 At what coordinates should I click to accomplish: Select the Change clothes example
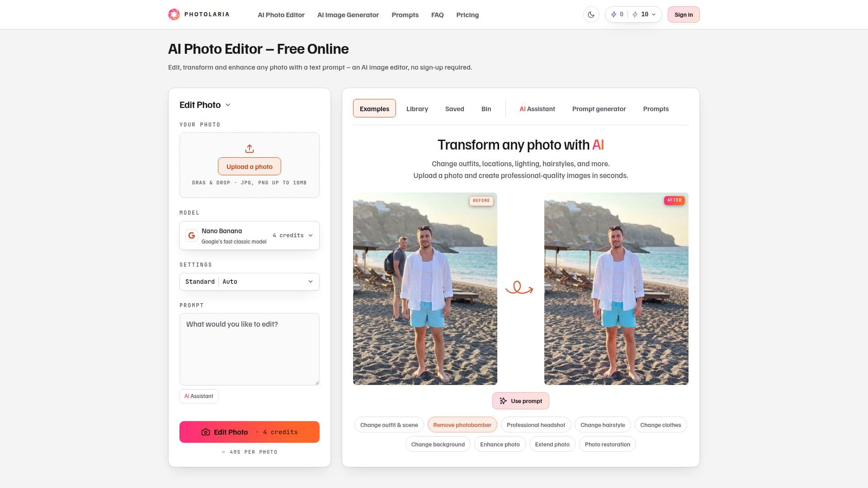[660, 425]
